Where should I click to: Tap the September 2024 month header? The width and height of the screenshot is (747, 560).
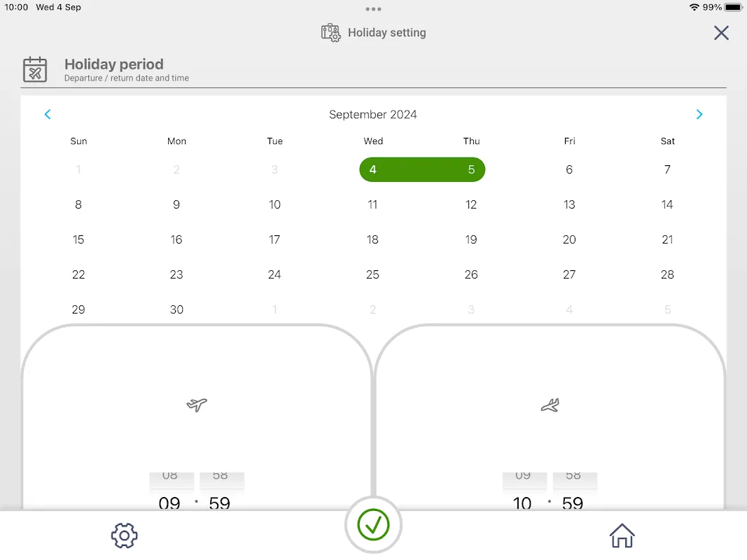point(373,114)
